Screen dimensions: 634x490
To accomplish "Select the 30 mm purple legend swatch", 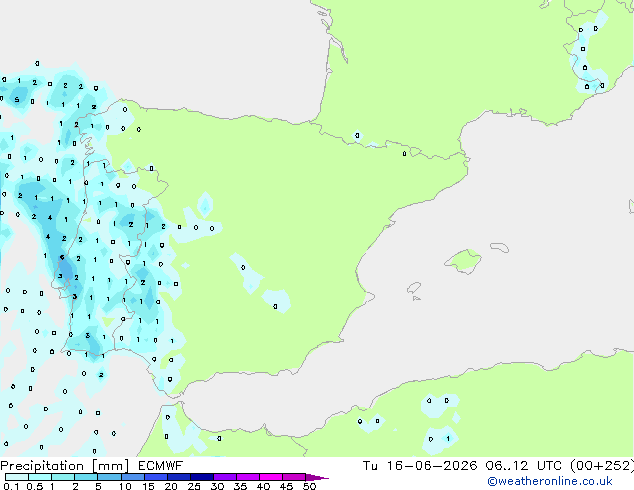I will coord(224,477).
